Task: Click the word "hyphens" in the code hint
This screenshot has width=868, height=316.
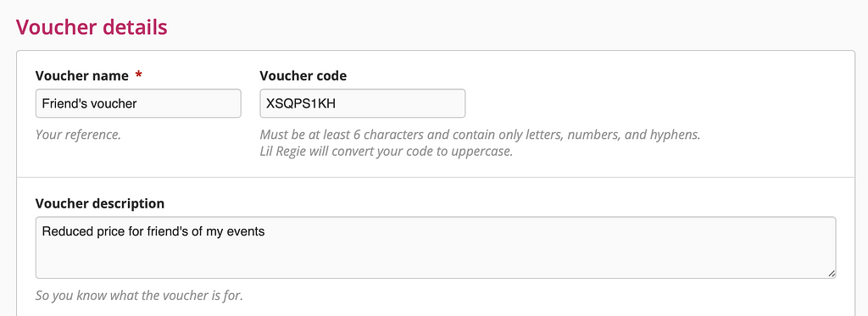Action: point(677,135)
